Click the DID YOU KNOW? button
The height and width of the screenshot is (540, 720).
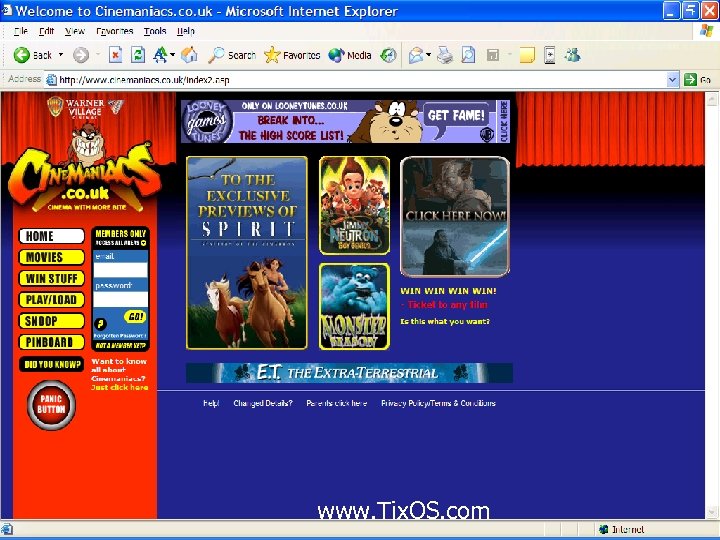[x=51, y=364]
